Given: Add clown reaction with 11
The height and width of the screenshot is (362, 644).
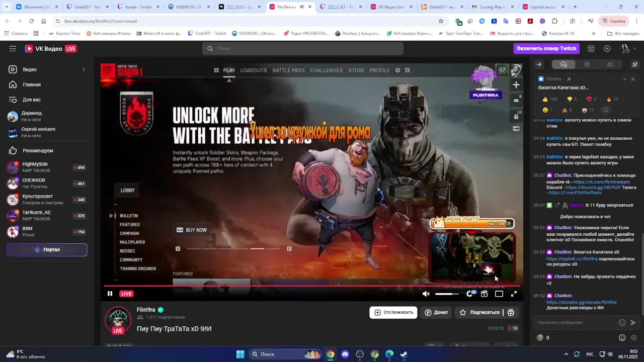Looking at the screenshot, I should (x=587, y=110).
